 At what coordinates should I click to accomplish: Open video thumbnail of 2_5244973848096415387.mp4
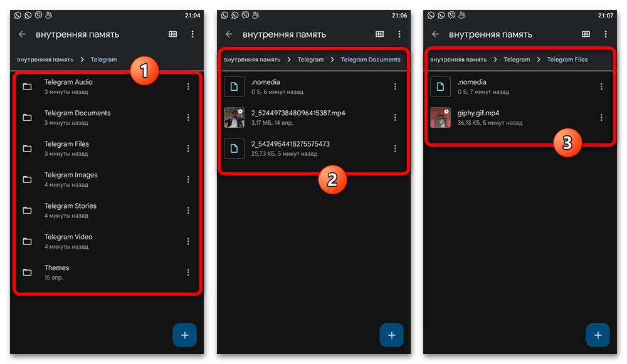point(234,118)
